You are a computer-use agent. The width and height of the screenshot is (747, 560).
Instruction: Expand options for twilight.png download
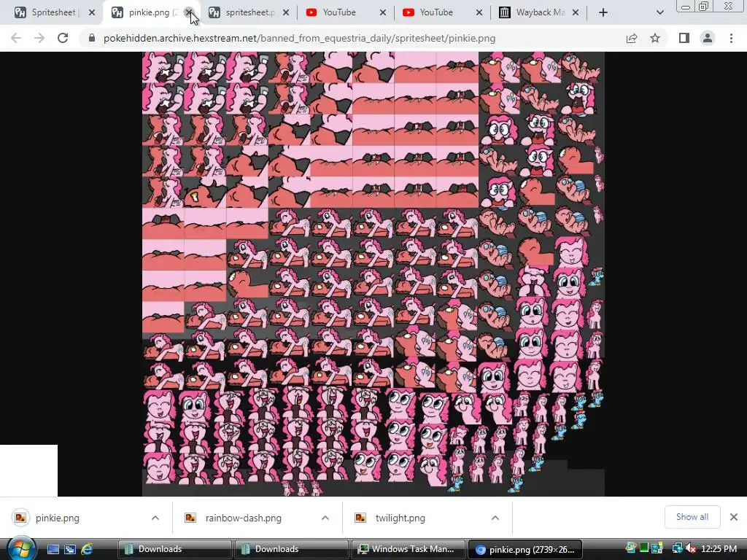coord(495,518)
